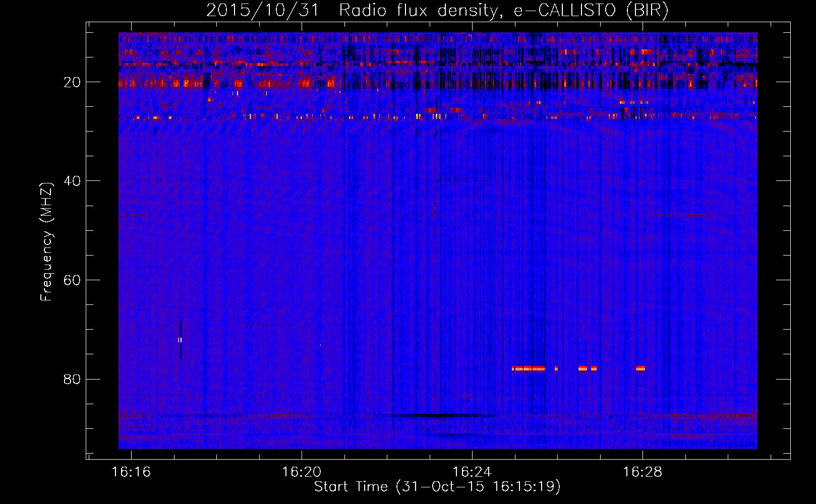816x504 pixels.
Task: Click the plot title '2015/10/31 Radio flux density'
Action: [437, 10]
